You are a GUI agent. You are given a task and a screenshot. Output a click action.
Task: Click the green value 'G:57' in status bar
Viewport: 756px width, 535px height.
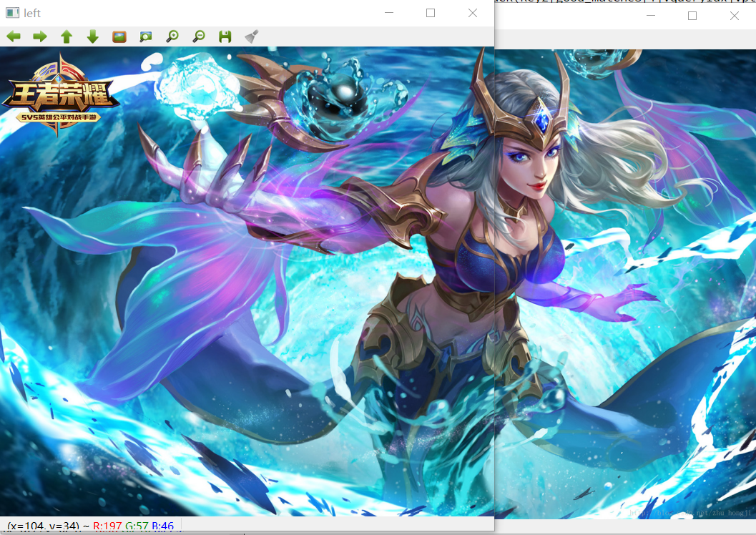(x=137, y=526)
